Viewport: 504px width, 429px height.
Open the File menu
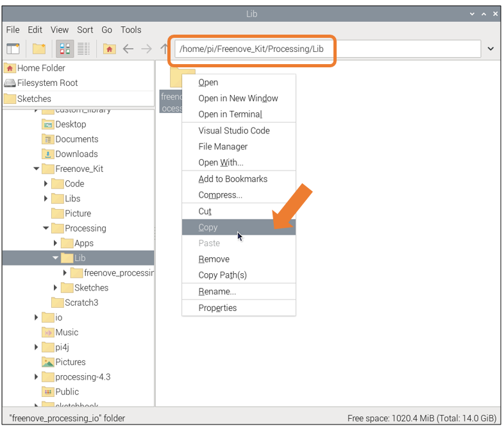pos(13,30)
